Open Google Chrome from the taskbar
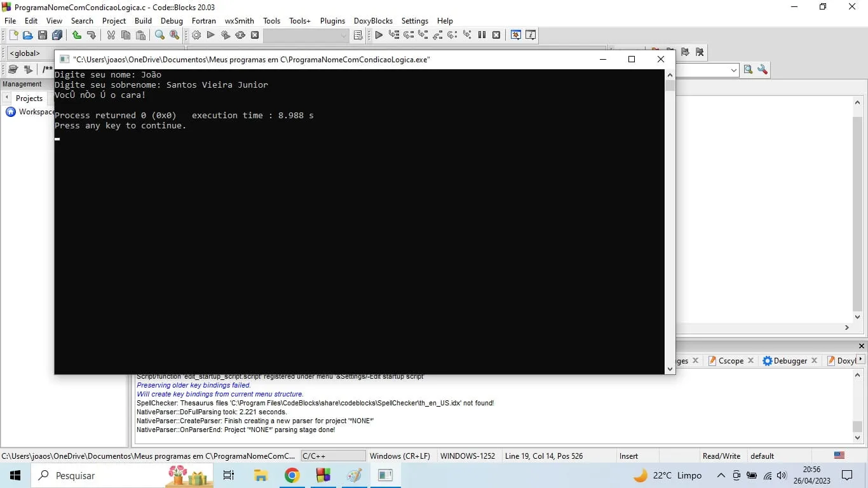The height and width of the screenshot is (488, 868). coord(292,475)
